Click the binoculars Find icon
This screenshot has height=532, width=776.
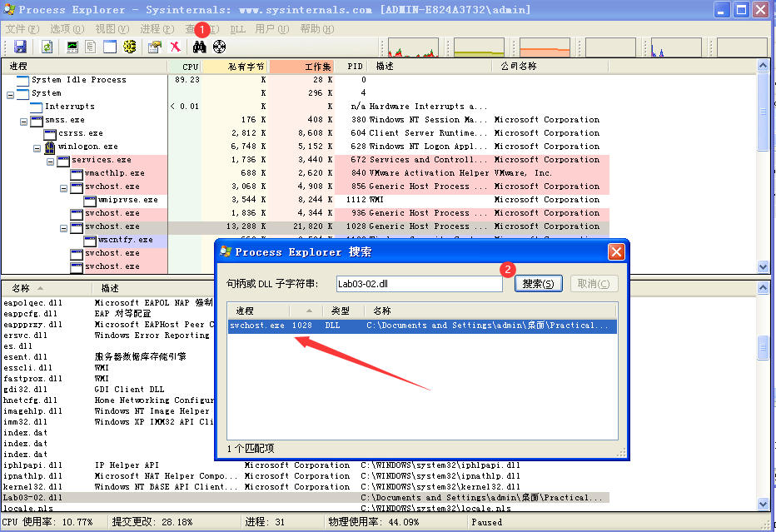click(x=199, y=47)
